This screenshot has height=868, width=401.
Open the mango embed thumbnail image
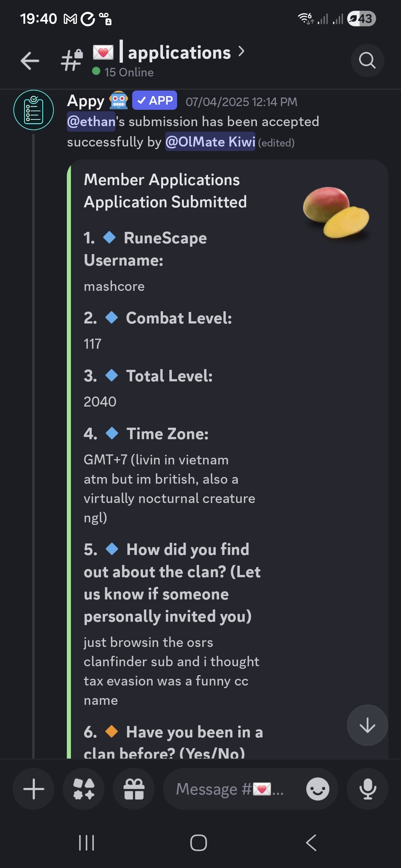336,212
